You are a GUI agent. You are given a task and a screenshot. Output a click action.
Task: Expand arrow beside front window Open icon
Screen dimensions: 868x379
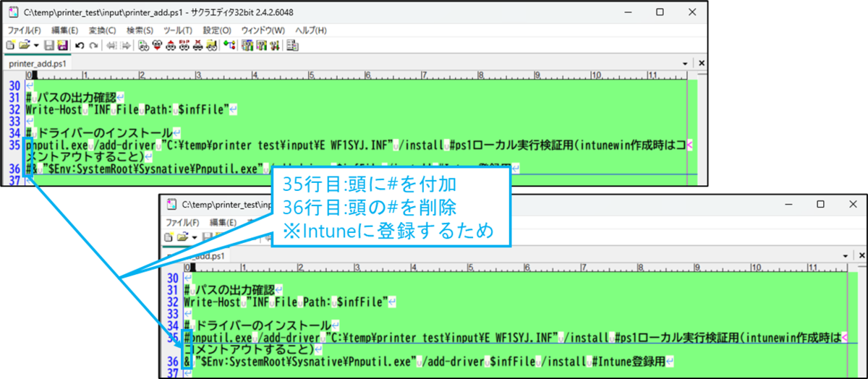[x=195, y=237]
